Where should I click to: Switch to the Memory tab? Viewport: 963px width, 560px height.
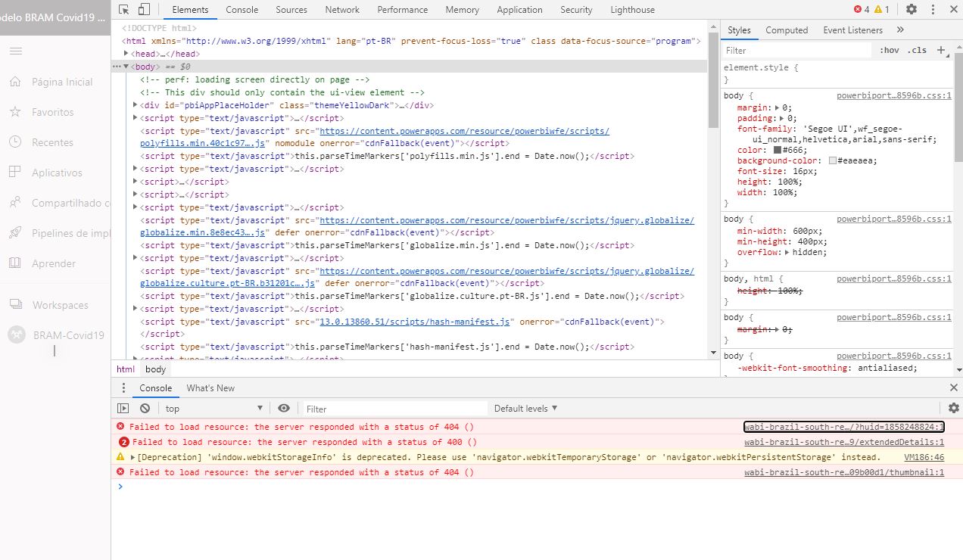(463, 10)
